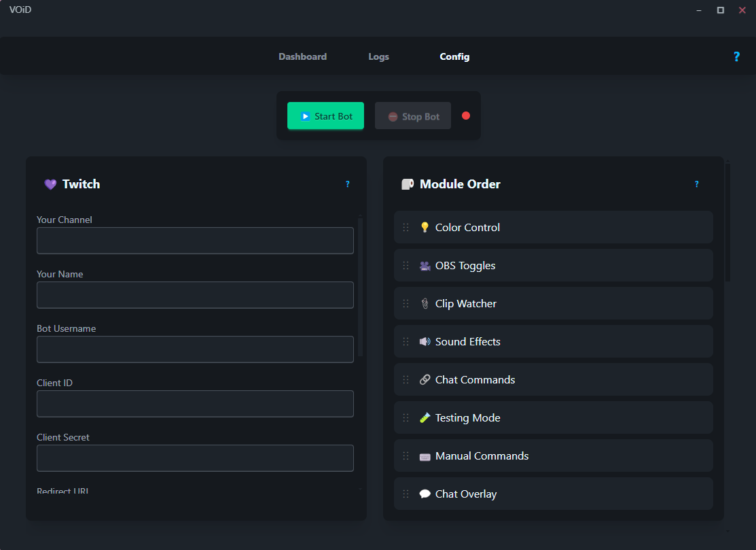The width and height of the screenshot is (756, 550).
Task: Click the Color Control lightbulb icon
Action: [x=425, y=227]
